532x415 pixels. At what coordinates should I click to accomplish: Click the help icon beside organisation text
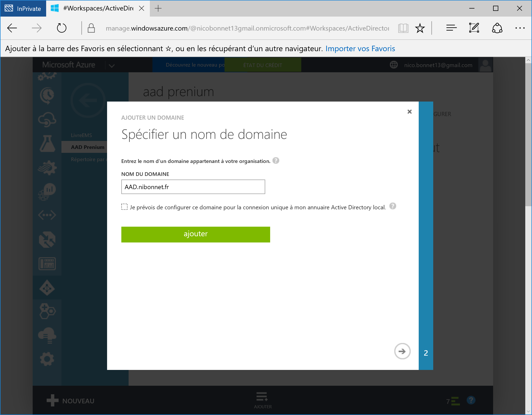[276, 161]
